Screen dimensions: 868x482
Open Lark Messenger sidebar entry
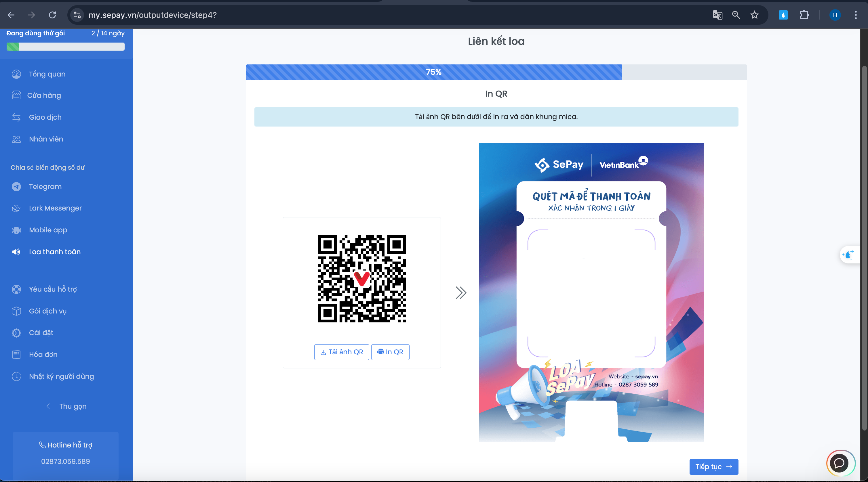(55, 208)
